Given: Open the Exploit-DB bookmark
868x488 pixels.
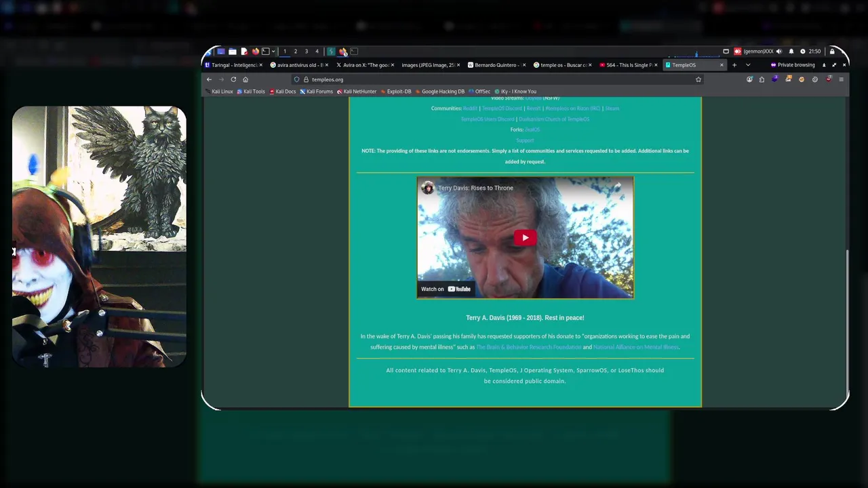Looking at the screenshot, I should (396, 91).
